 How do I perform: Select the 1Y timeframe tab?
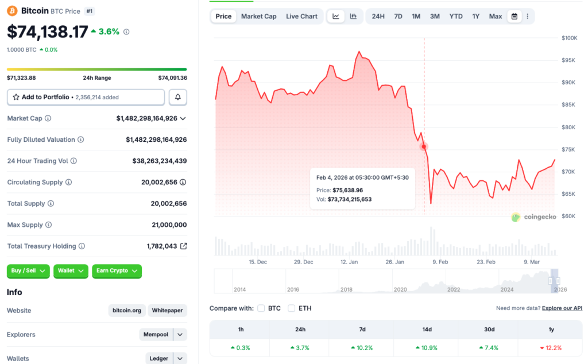[475, 16]
